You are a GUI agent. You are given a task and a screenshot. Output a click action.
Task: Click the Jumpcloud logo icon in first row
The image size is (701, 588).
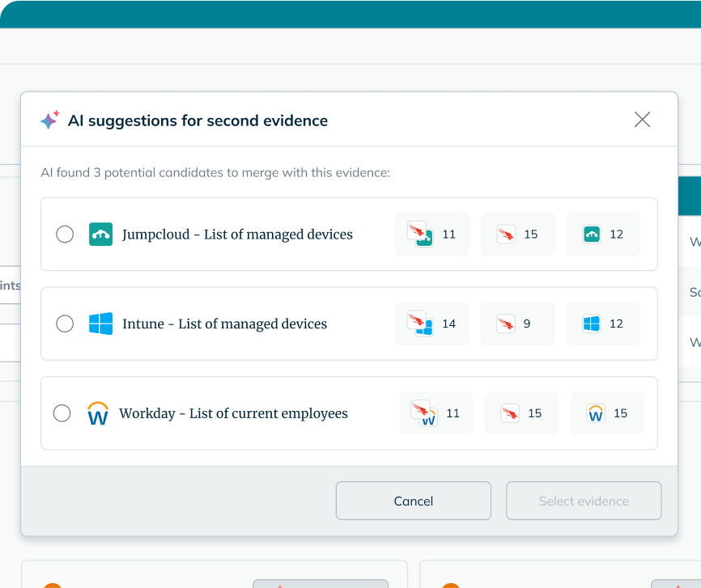[100, 234]
